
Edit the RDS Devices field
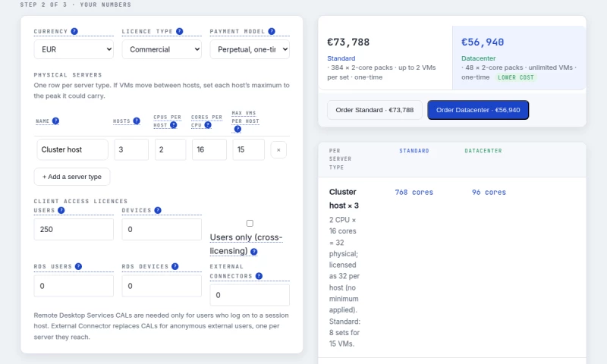162,286
